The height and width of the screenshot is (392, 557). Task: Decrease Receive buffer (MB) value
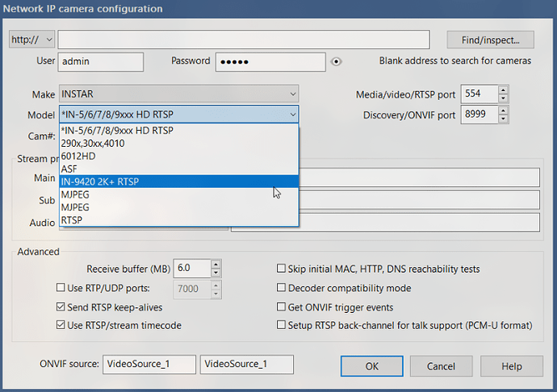[x=216, y=273]
